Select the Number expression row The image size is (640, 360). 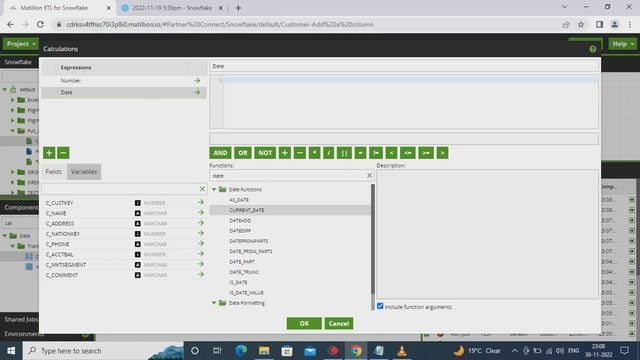tap(124, 80)
